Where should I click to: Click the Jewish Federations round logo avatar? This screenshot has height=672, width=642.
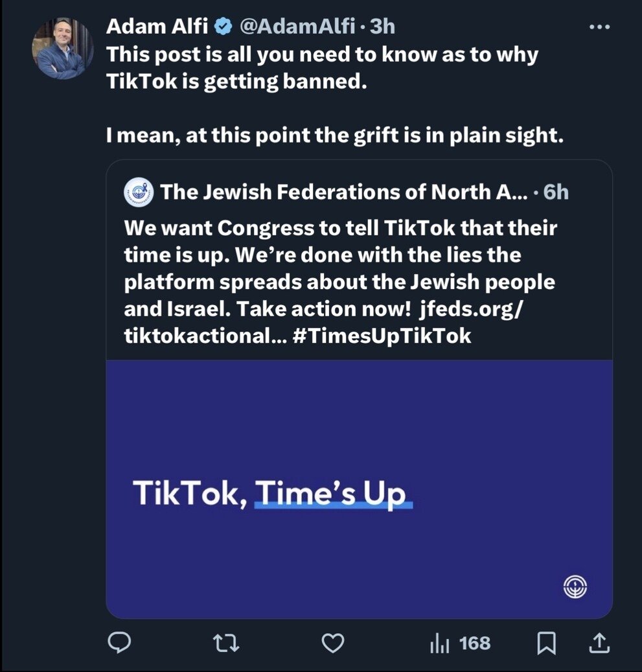click(137, 192)
